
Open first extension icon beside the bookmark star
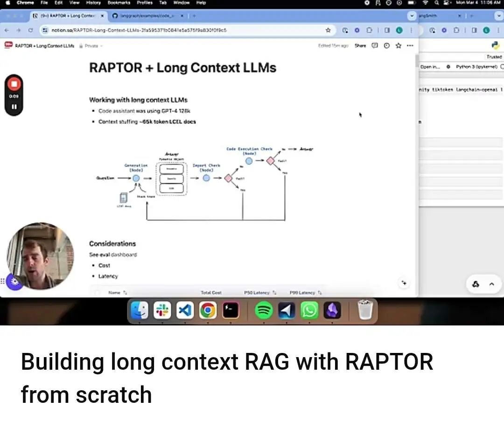[x=345, y=30]
